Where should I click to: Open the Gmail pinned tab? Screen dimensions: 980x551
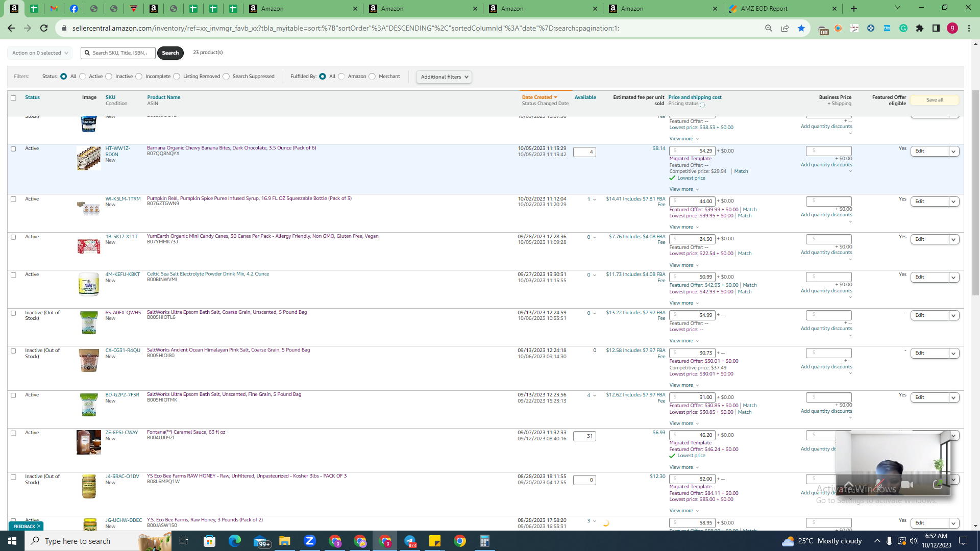point(54,9)
